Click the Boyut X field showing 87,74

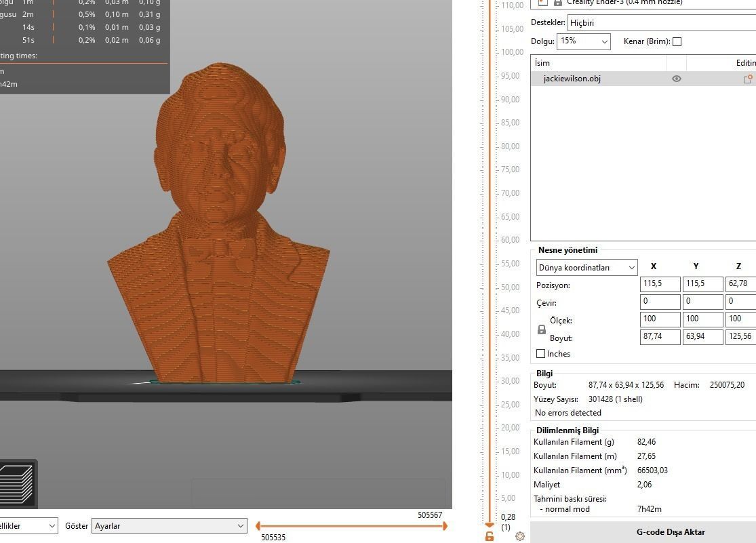pyautogui.click(x=660, y=337)
